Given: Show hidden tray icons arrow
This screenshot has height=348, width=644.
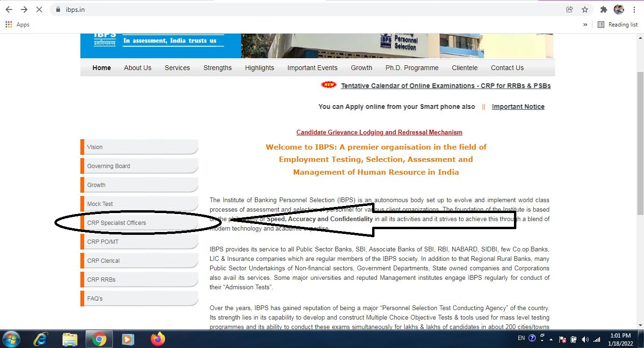Looking at the screenshot, I should tap(551, 339).
